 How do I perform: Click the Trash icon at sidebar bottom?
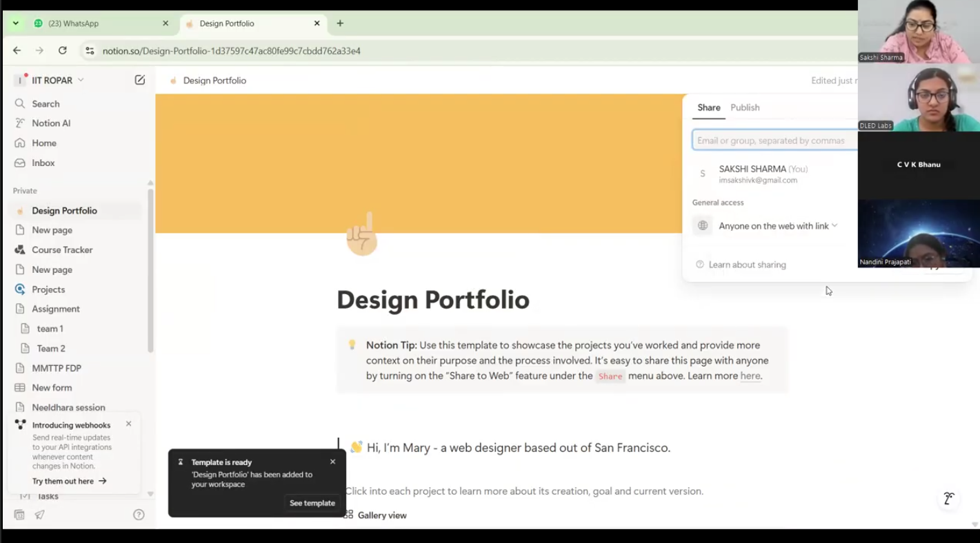click(19, 515)
